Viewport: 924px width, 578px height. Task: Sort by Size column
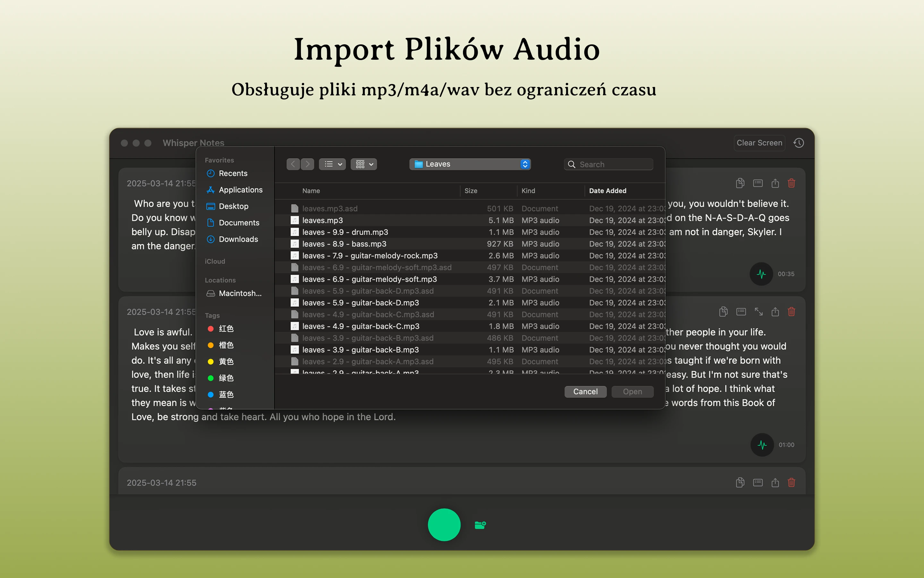pos(471,190)
